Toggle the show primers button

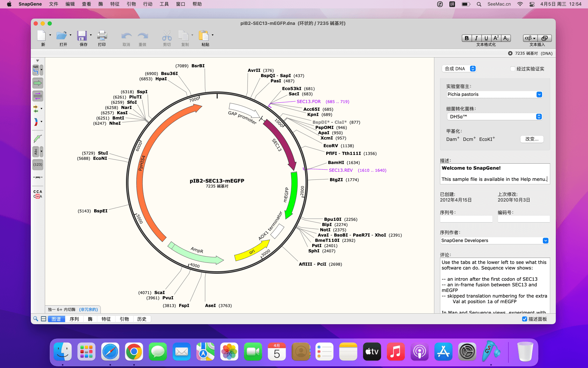(38, 96)
